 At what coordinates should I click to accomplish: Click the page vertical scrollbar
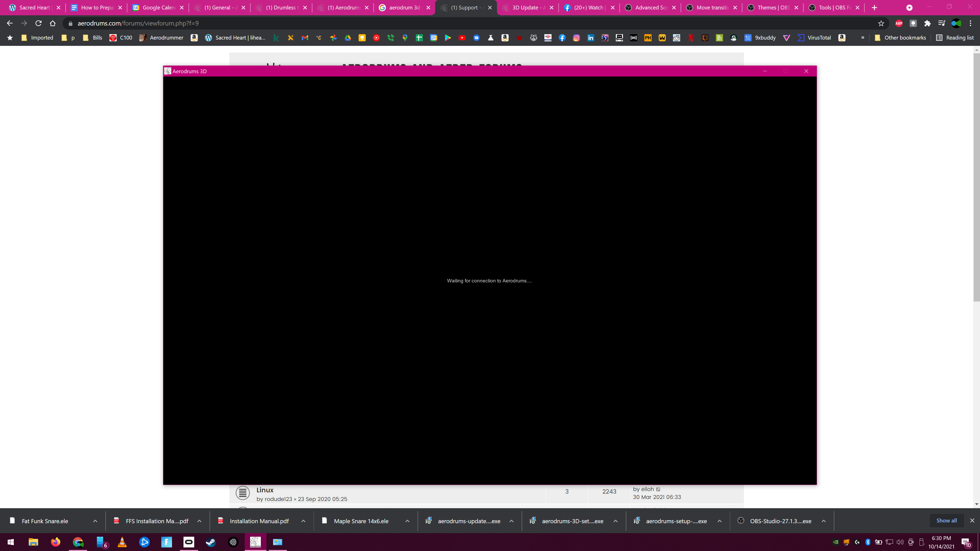point(976,177)
